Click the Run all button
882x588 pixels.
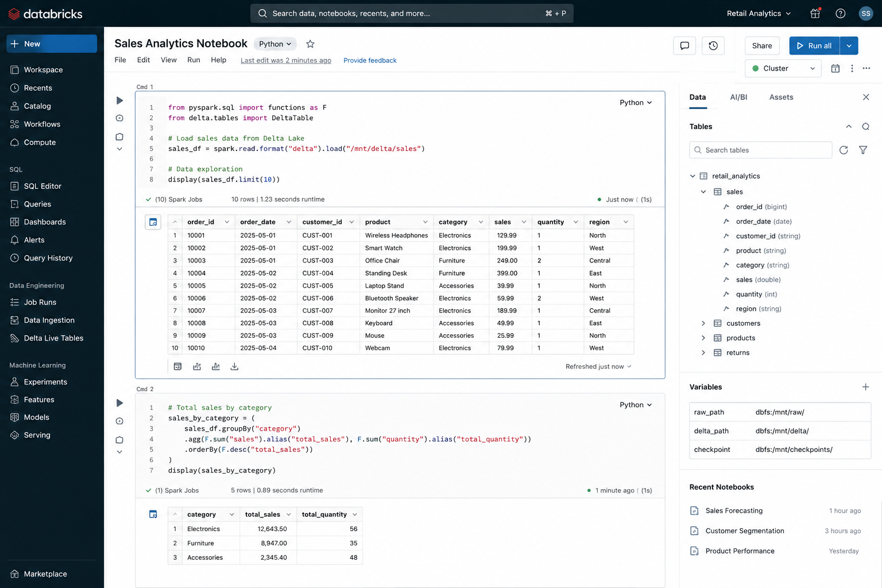(x=814, y=46)
